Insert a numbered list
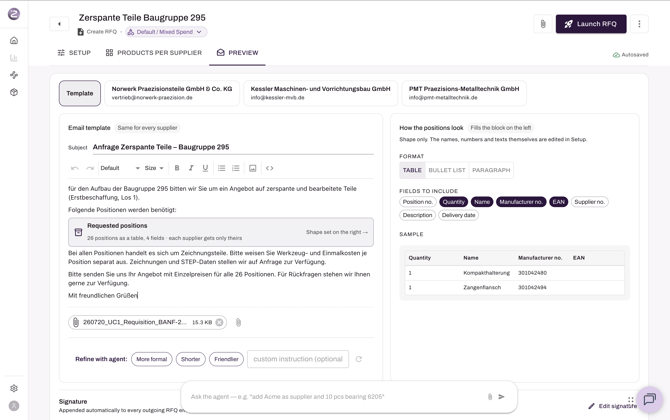670x420 pixels. [235, 168]
